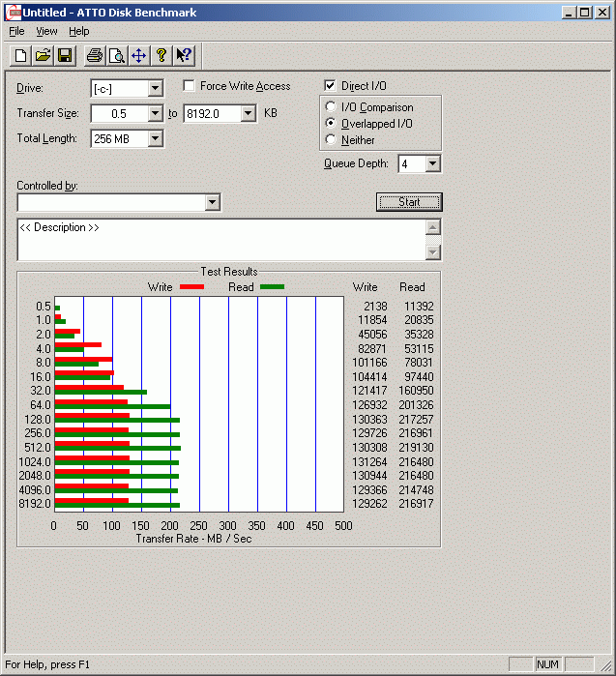Click the 1024.0 transfer size row label
616x676 pixels.
[35, 462]
